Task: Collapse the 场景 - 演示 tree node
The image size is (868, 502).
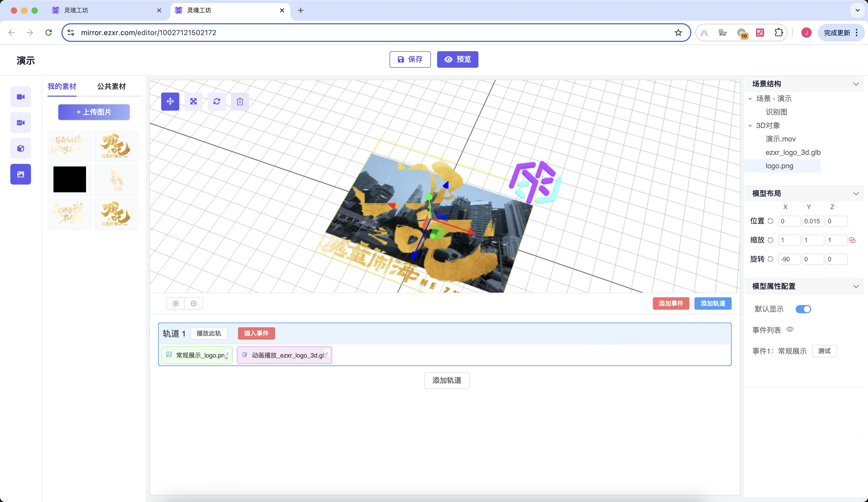Action: point(750,99)
